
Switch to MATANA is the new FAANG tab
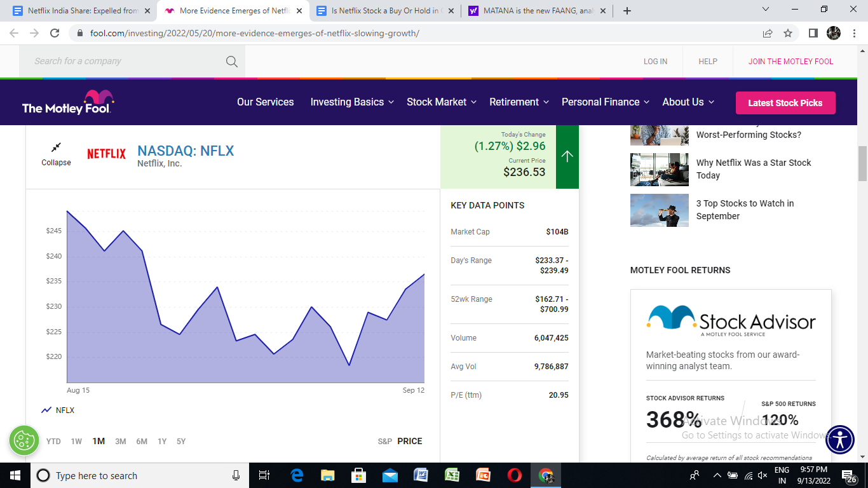[x=538, y=11]
